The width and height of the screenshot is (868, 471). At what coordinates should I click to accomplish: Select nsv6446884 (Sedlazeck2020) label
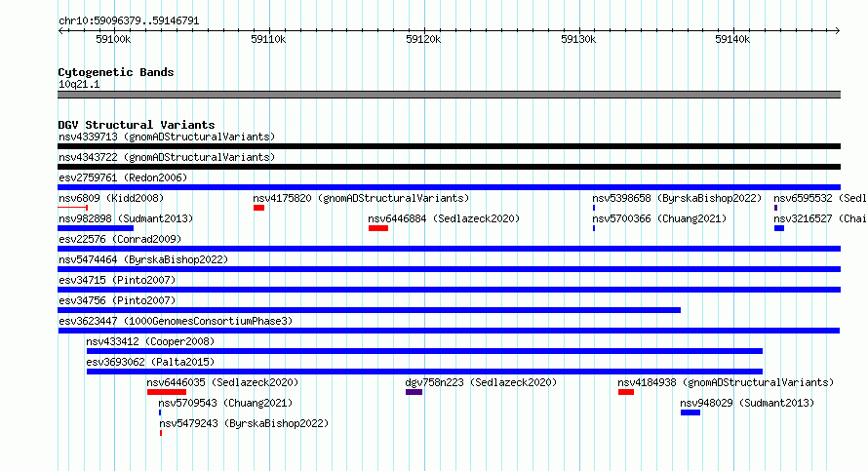pos(444,218)
